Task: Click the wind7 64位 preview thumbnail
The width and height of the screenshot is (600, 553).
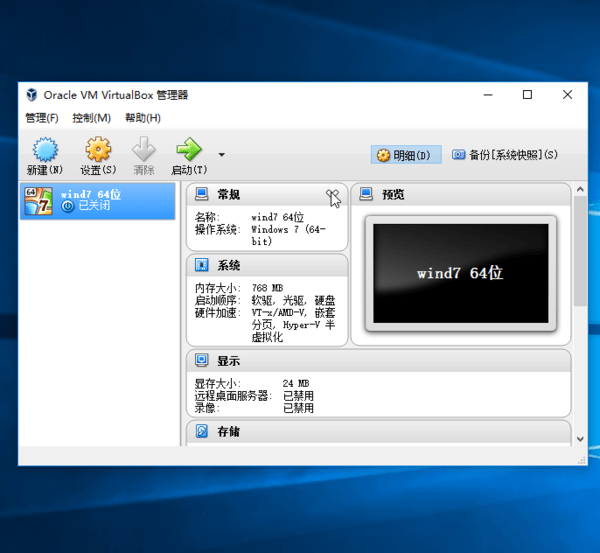Action: click(460, 271)
